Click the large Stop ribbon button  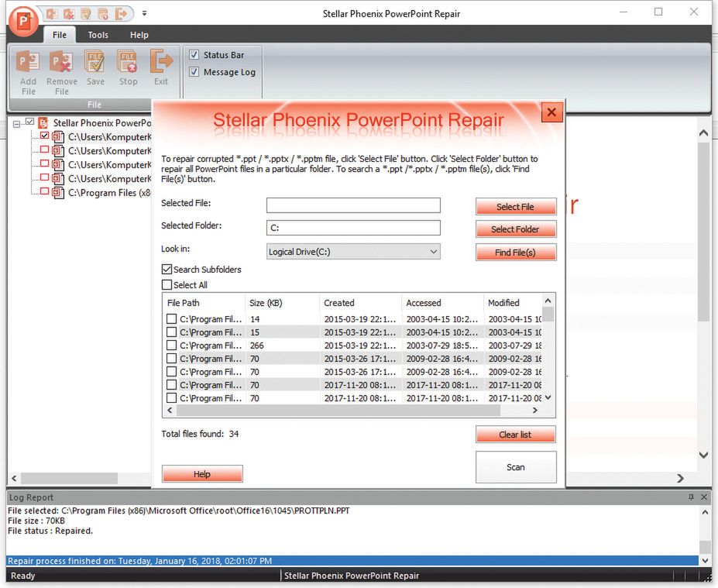click(128, 68)
